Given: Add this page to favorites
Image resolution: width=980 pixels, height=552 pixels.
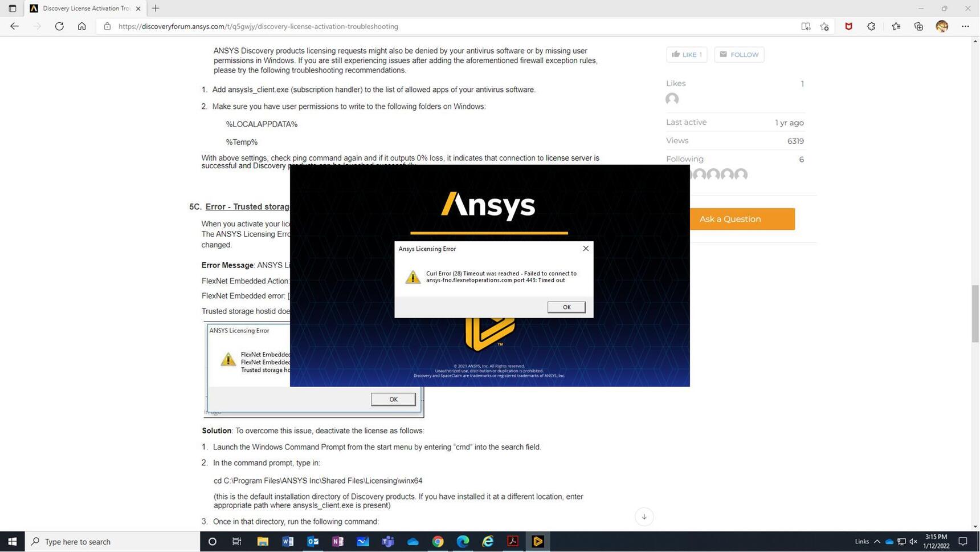Looking at the screenshot, I should pyautogui.click(x=824, y=26).
